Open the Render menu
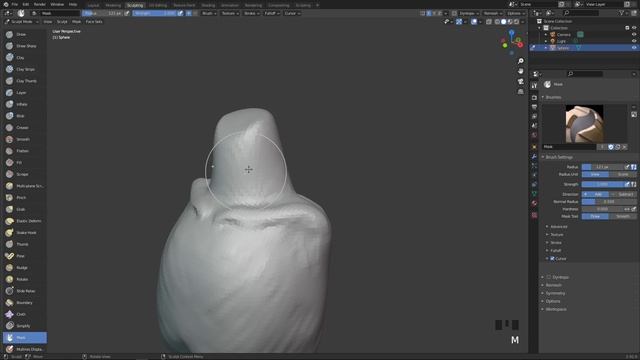 click(x=40, y=4)
